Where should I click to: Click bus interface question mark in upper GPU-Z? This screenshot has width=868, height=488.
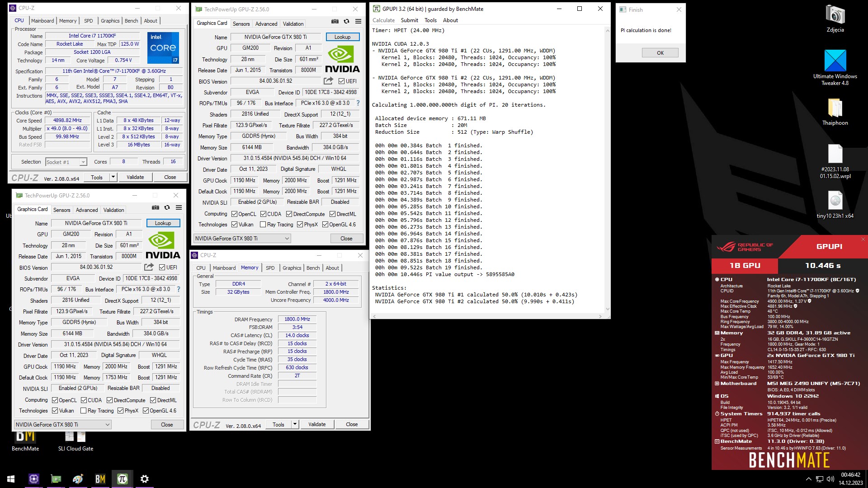358,103
